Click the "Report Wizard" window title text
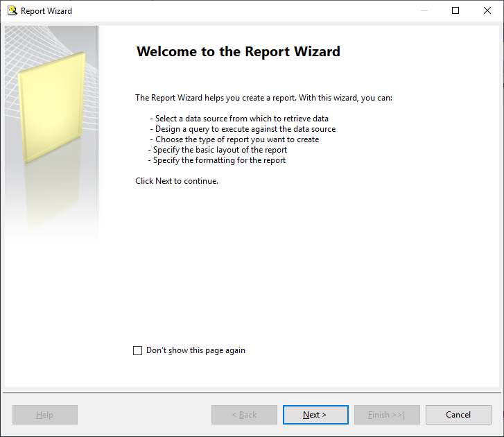The width and height of the screenshot is (504, 437). pos(46,11)
